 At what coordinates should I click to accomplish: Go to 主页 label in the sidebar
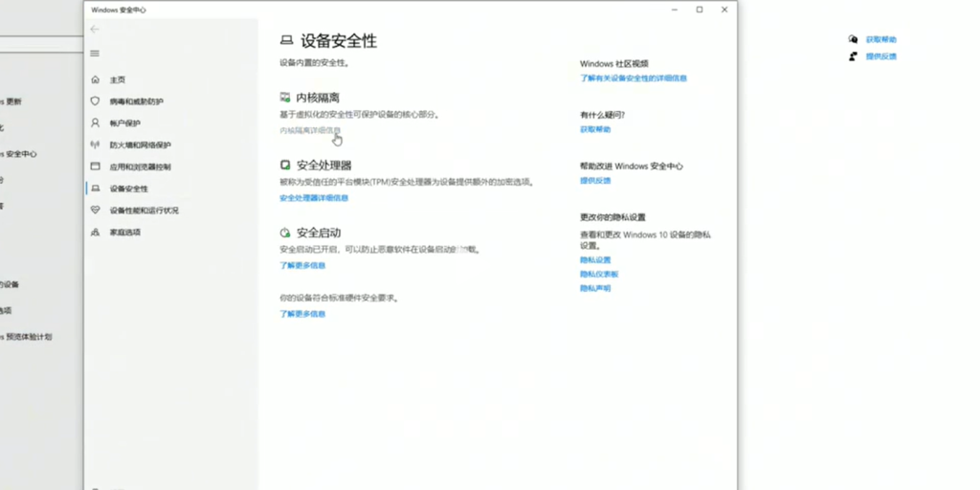click(x=117, y=79)
